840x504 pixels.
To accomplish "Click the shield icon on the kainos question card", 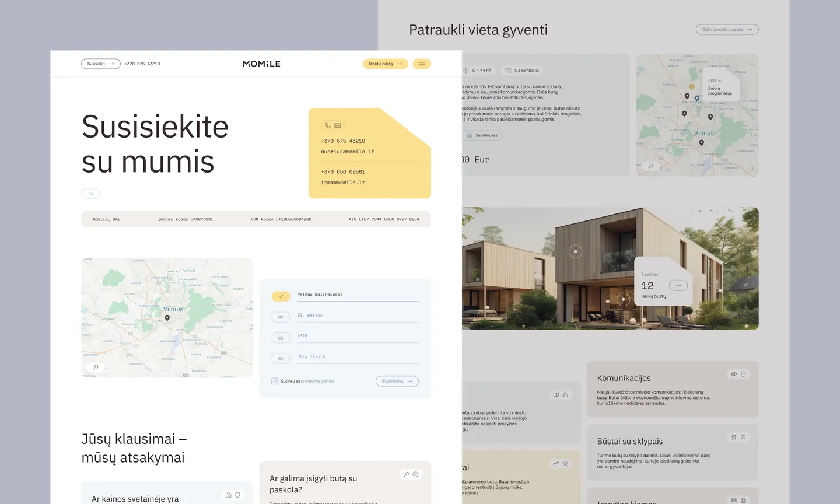I will pos(237,495).
